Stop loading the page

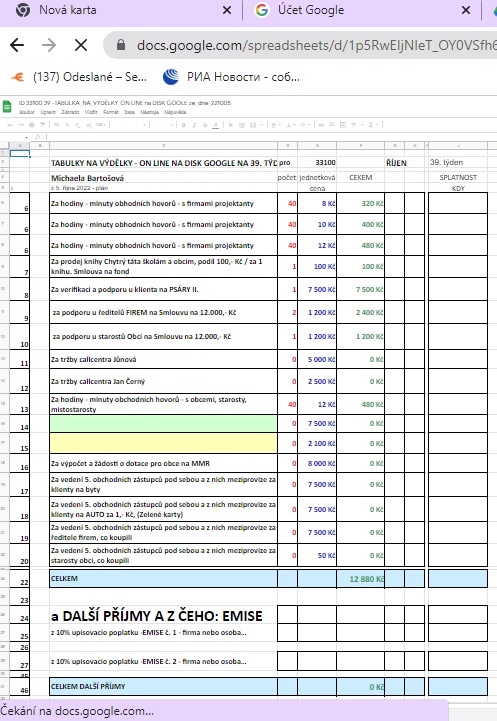pos(81,45)
